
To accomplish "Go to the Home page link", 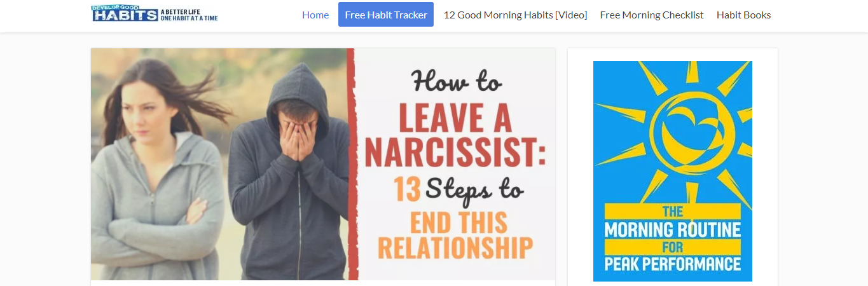I will click(x=315, y=15).
